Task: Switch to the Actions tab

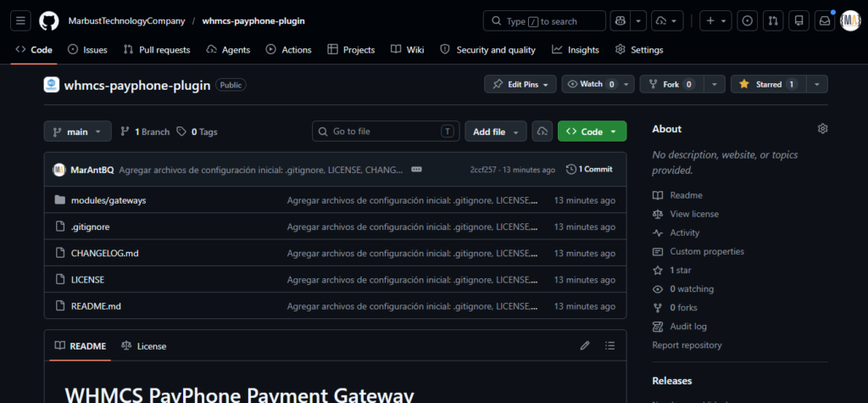Action: pyautogui.click(x=288, y=50)
